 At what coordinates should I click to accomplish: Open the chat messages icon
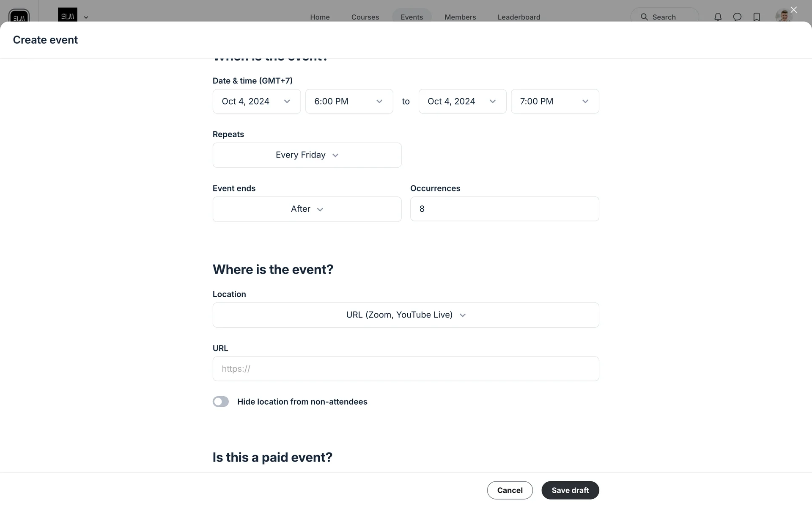737,17
